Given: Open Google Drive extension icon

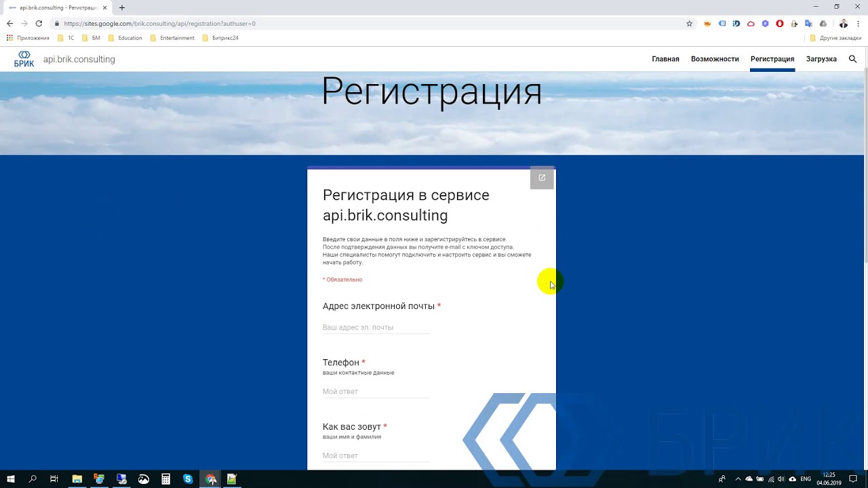Looking at the screenshot, I should (823, 24).
